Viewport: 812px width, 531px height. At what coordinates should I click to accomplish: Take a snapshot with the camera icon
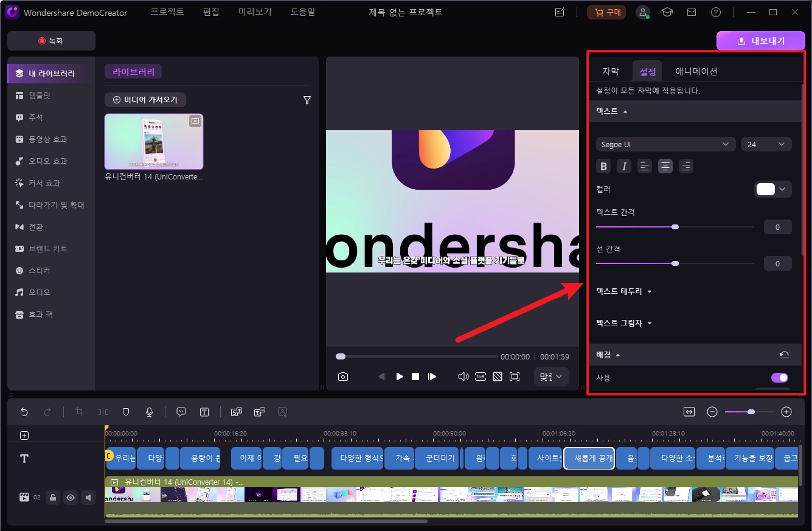[343, 377]
